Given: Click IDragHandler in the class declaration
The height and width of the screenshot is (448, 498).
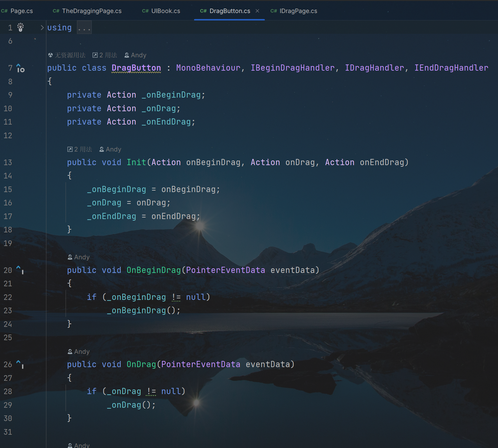Looking at the screenshot, I should (374, 68).
